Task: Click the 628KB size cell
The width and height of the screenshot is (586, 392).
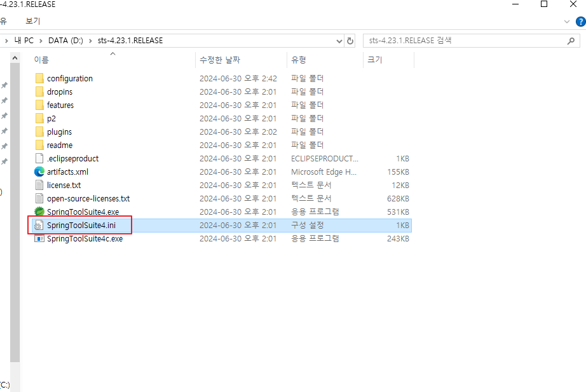Action: [x=398, y=198]
